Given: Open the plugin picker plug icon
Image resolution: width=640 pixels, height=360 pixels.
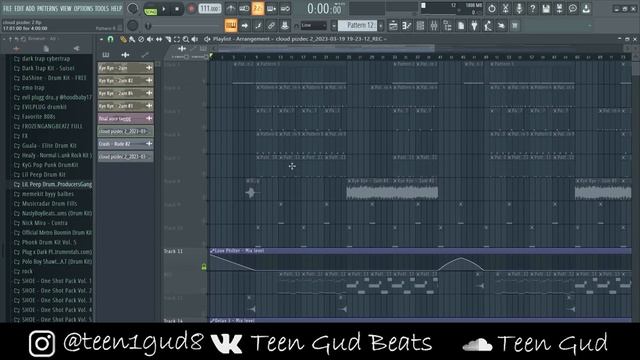Looking at the screenshot, I should tap(474, 26).
